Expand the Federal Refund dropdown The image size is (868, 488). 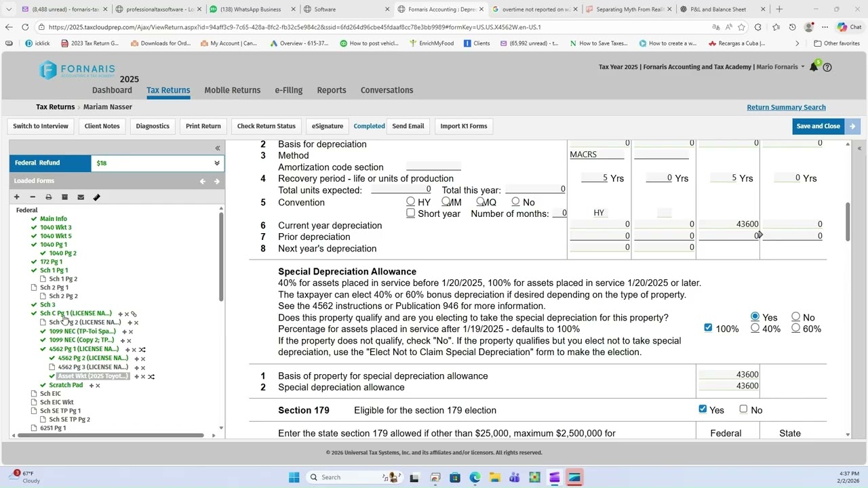[x=217, y=163]
